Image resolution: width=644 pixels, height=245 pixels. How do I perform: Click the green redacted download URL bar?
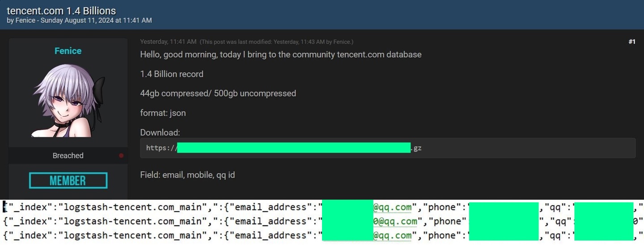(x=294, y=148)
